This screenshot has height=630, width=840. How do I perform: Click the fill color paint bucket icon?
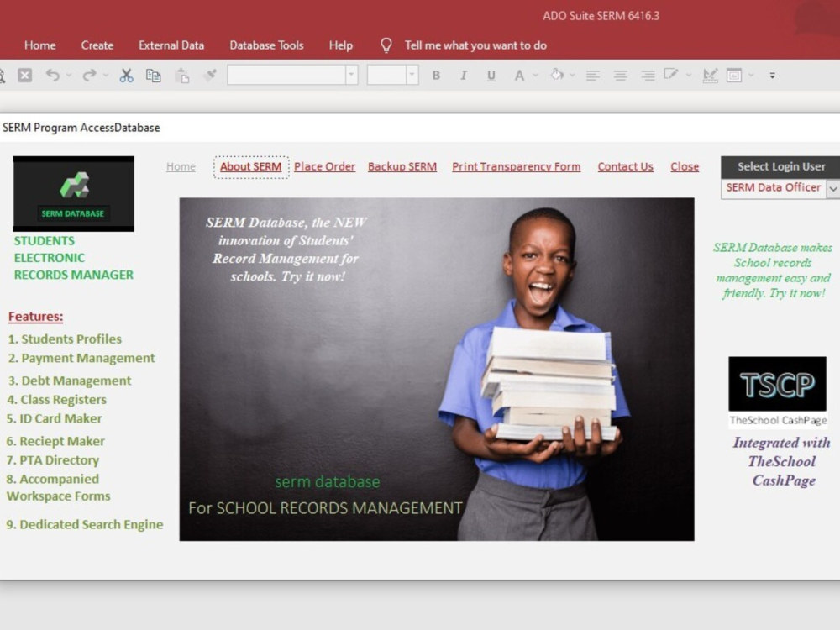tap(557, 75)
